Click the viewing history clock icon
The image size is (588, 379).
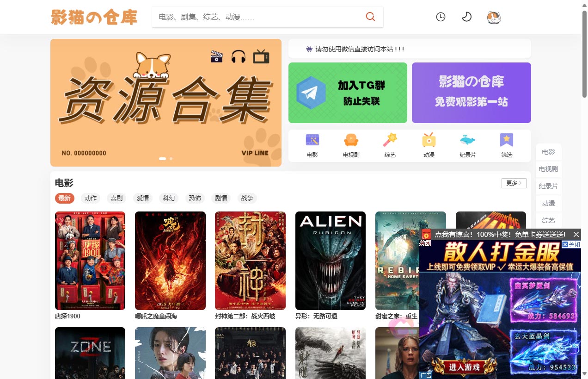440,17
